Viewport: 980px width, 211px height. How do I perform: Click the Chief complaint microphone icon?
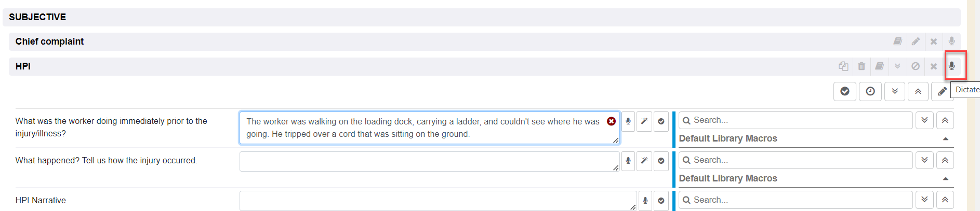pos(951,41)
